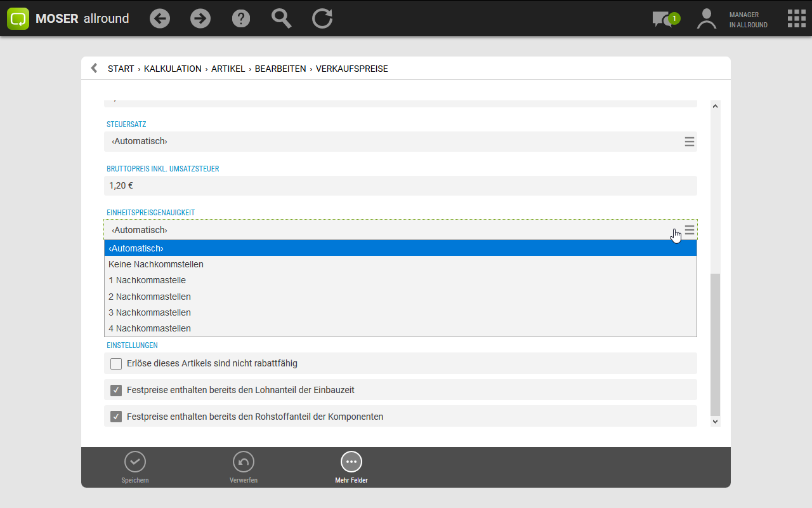Open chat messages notification icon
812x508 pixels.
[x=664, y=19]
